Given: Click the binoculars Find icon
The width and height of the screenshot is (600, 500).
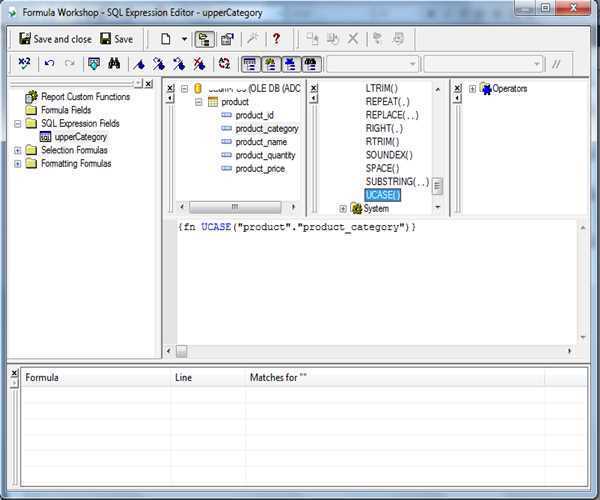Looking at the screenshot, I should 113,64.
